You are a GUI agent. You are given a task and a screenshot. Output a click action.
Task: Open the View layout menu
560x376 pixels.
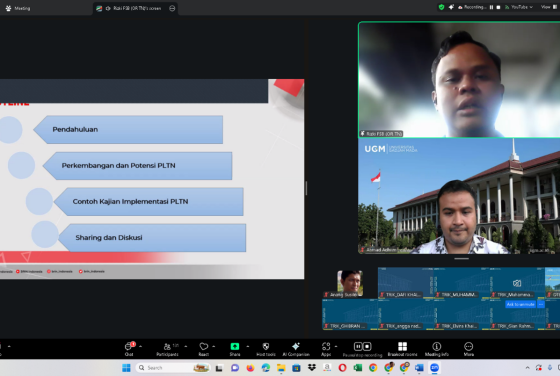[x=549, y=7]
